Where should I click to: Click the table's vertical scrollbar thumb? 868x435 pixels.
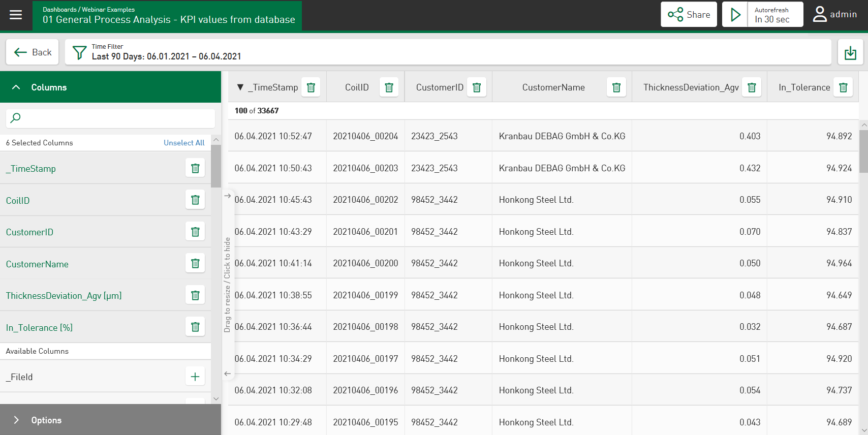pos(863,151)
